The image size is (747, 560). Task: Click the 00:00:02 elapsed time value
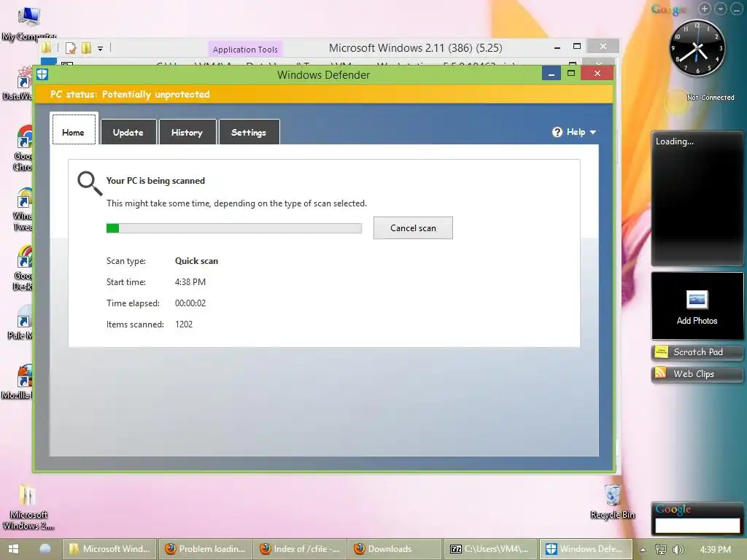pos(190,303)
